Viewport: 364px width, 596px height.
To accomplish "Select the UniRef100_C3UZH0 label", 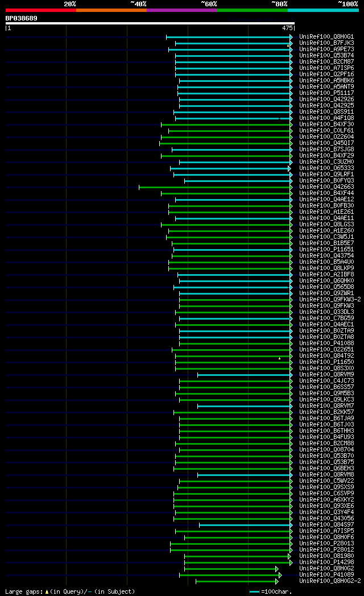I will [x=326, y=162].
